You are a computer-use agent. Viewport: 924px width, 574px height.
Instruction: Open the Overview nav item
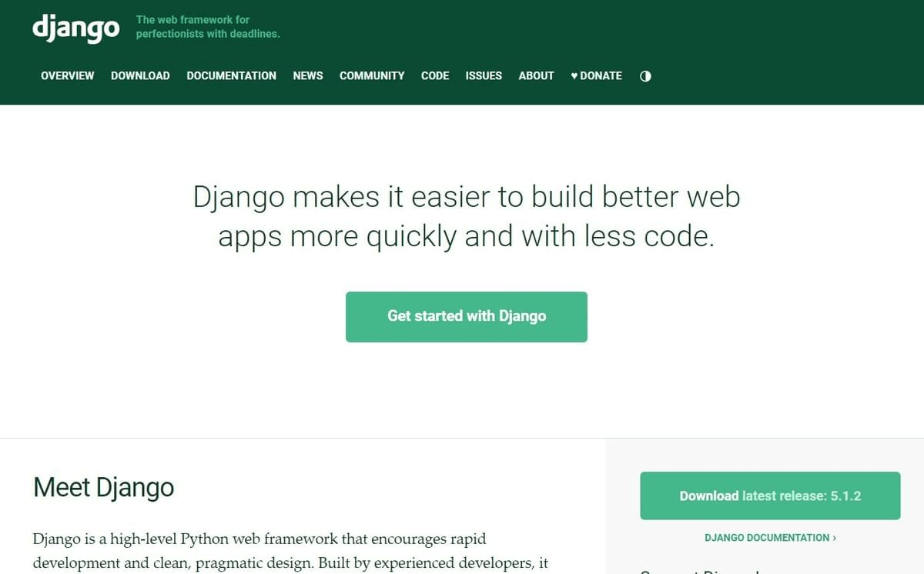tap(68, 75)
